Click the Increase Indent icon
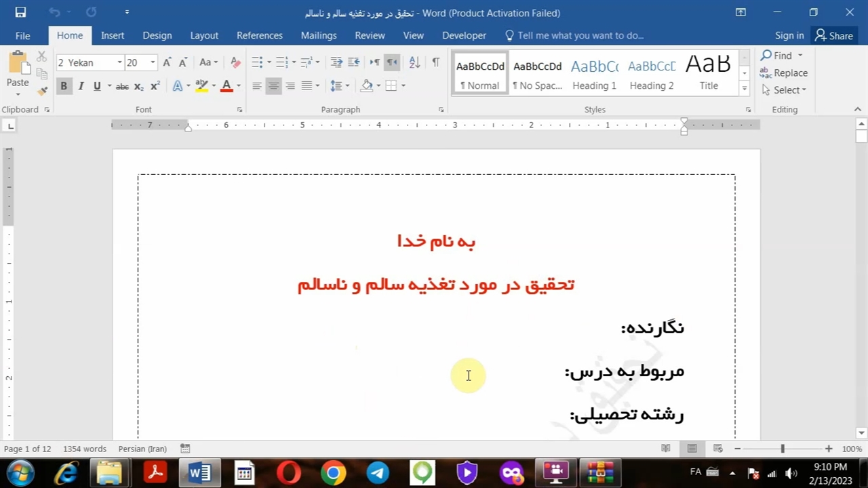The image size is (868, 488). coord(353,62)
